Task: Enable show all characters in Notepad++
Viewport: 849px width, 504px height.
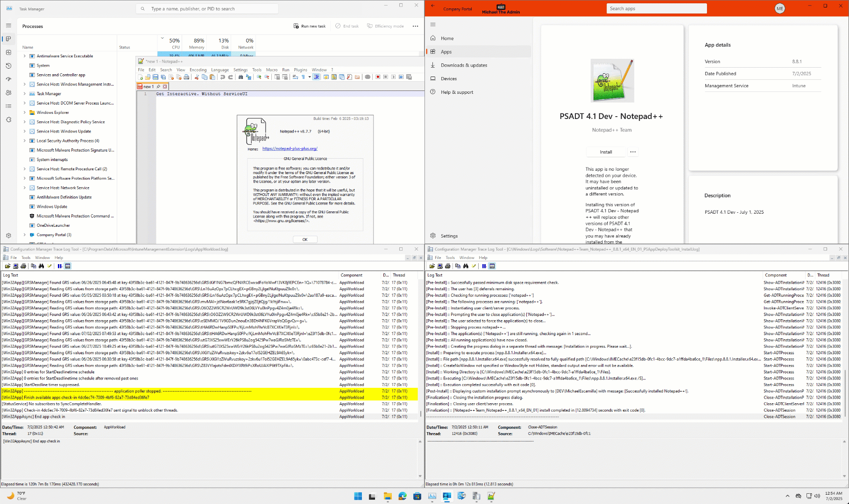Action: coord(303,77)
